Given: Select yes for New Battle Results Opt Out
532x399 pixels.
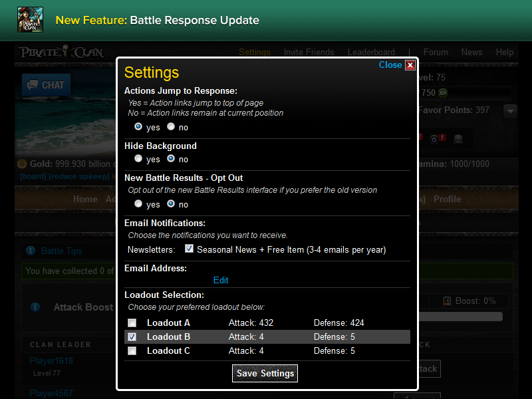Looking at the screenshot, I should coord(138,203).
